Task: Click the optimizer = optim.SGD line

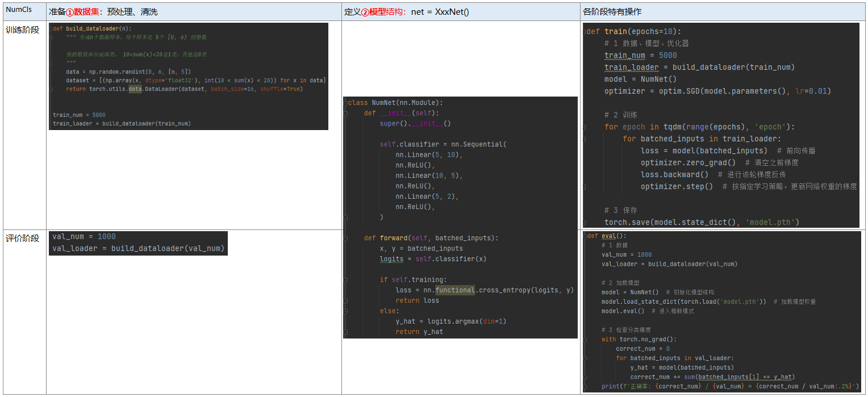Action: coord(717,91)
